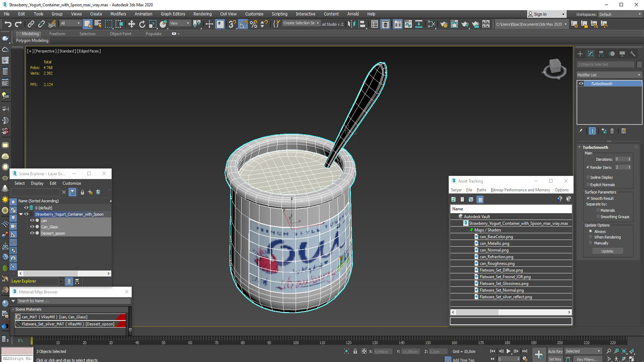Activate the Select Object tool
Viewport: 644px width, 362px height.
pos(87,24)
